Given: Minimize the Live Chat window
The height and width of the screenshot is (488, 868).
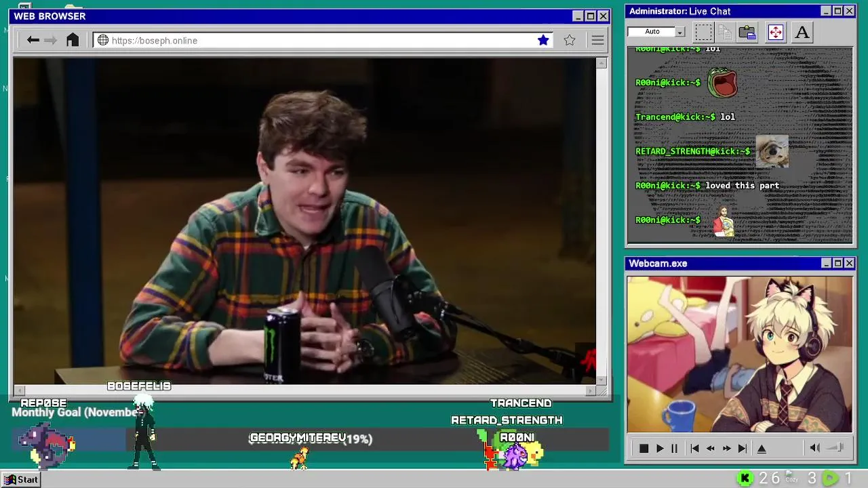Looking at the screenshot, I should (x=826, y=11).
